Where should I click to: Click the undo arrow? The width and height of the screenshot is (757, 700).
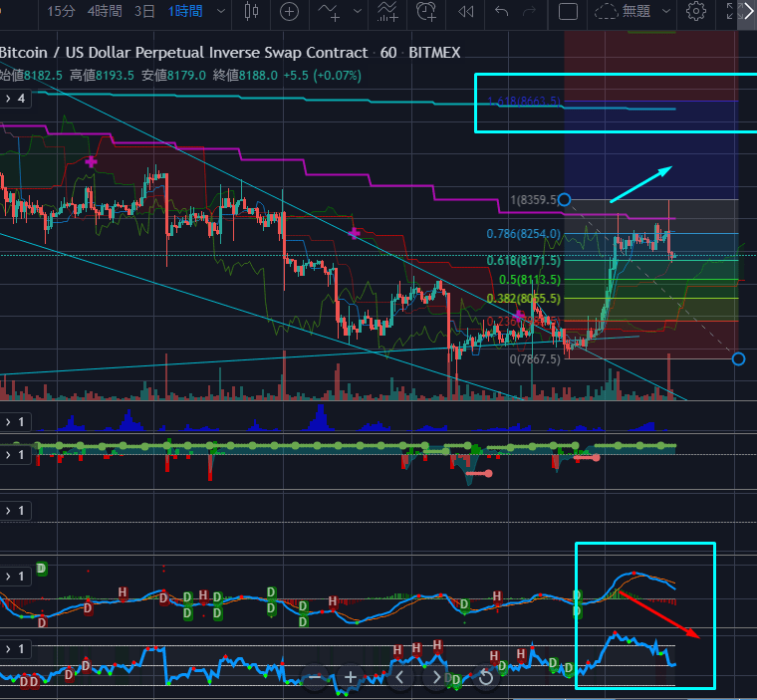click(x=502, y=11)
